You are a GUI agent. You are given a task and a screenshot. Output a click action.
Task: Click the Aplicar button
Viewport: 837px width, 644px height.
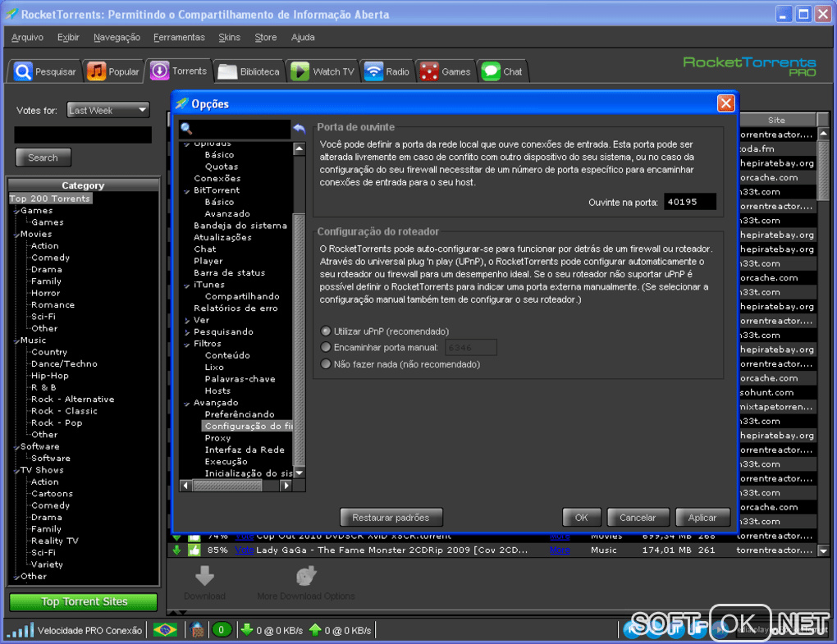(x=702, y=518)
